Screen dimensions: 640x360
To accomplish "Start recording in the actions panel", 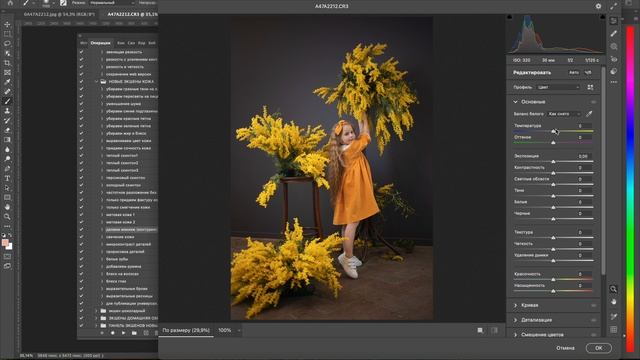I will pos(113,333).
